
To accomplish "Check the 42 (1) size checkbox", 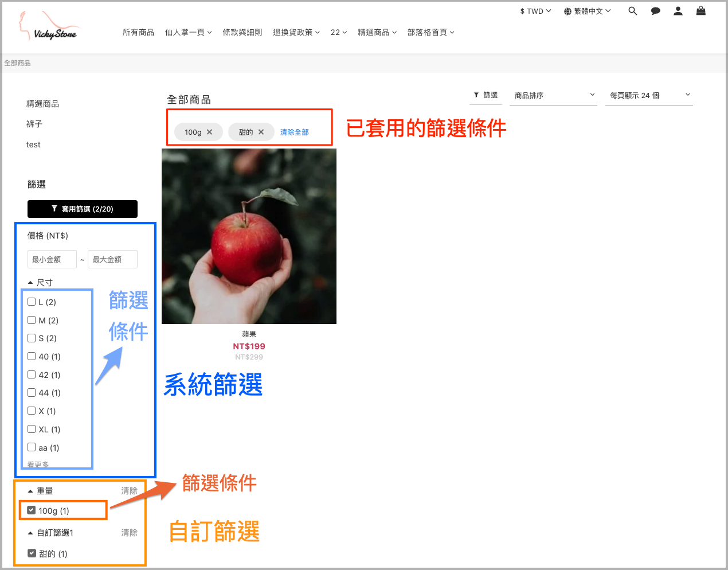I will (32, 374).
